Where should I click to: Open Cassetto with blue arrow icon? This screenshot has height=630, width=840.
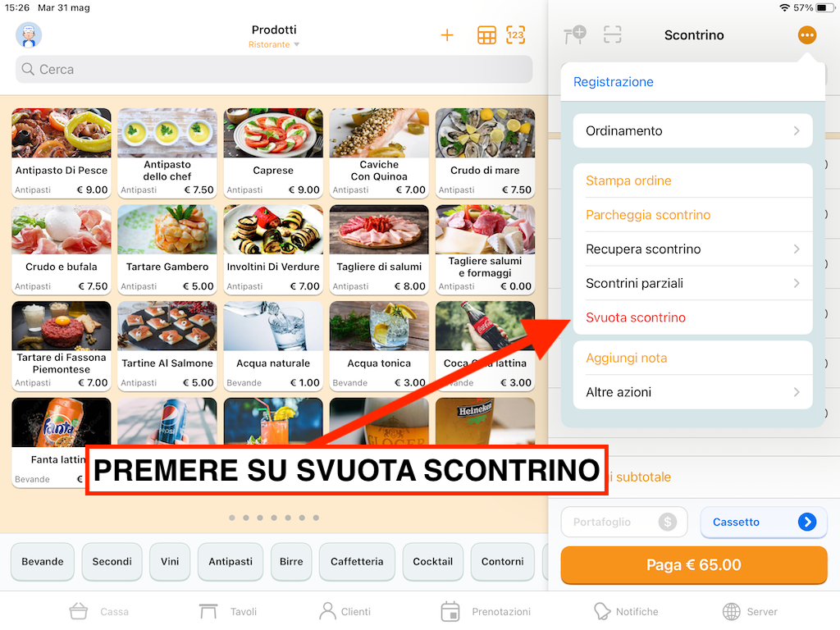(x=807, y=522)
